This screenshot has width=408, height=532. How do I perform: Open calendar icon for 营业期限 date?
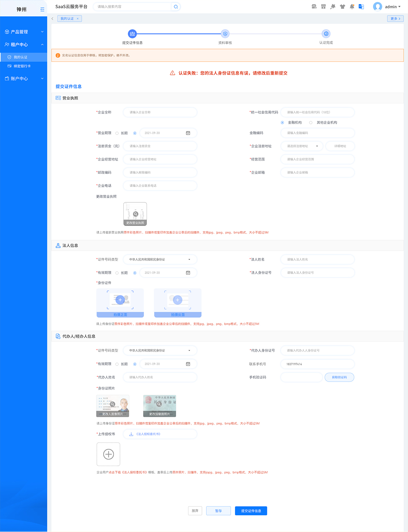pyautogui.click(x=188, y=133)
